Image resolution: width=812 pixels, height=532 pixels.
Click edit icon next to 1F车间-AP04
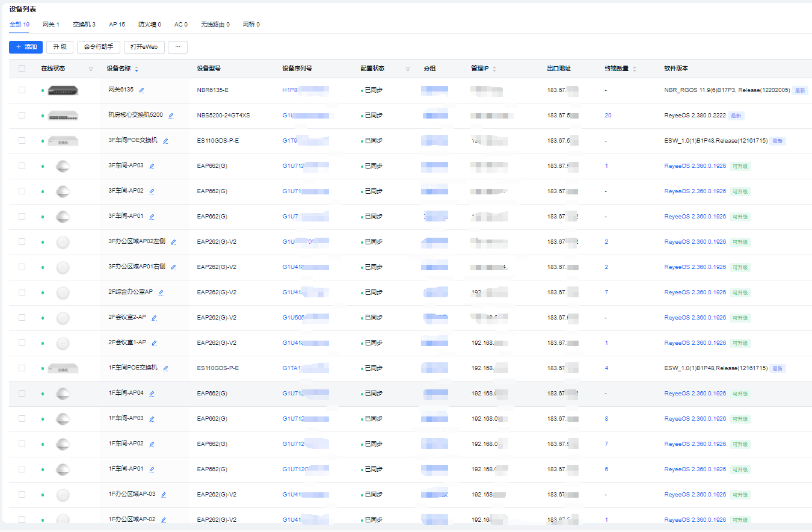coord(152,394)
